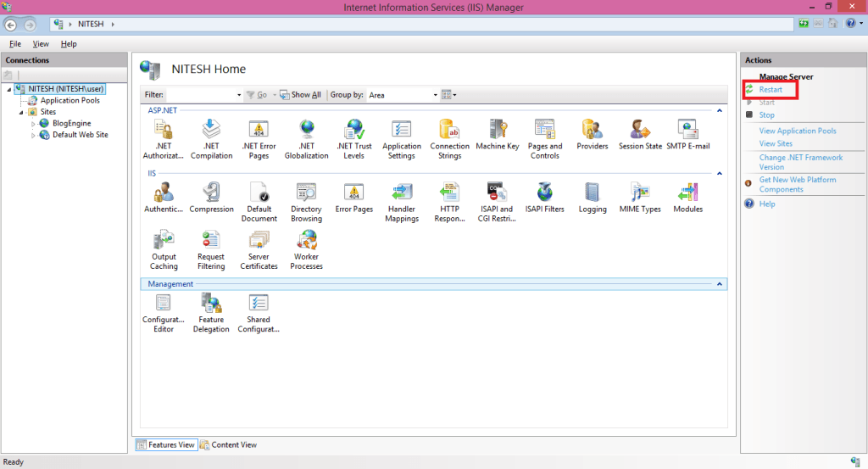Select Application Pools in Connections tree
This screenshot has height=469, width=868.
(70, 100)
